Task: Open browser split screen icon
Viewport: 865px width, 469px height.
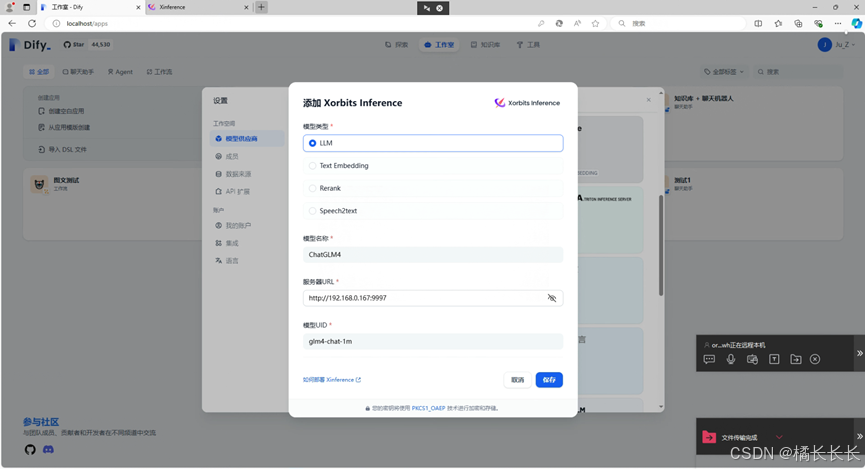Action: (x=759, y=23)
